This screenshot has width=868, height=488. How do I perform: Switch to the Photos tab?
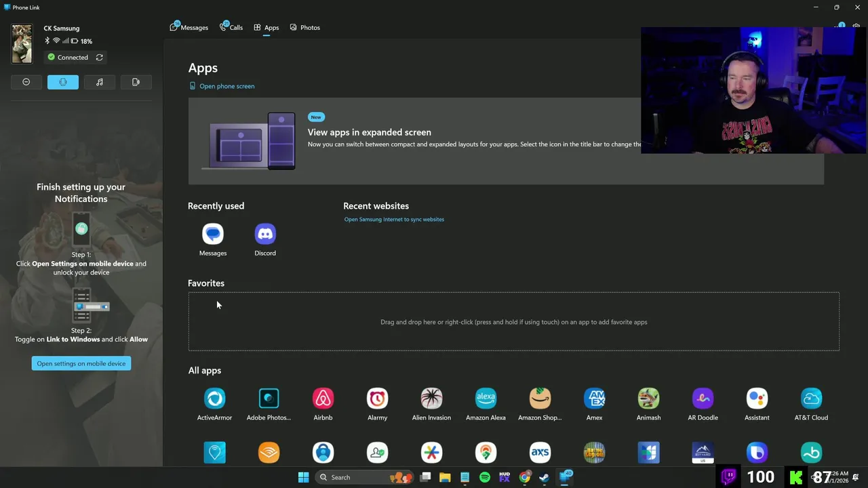click(x=305, y=28)
